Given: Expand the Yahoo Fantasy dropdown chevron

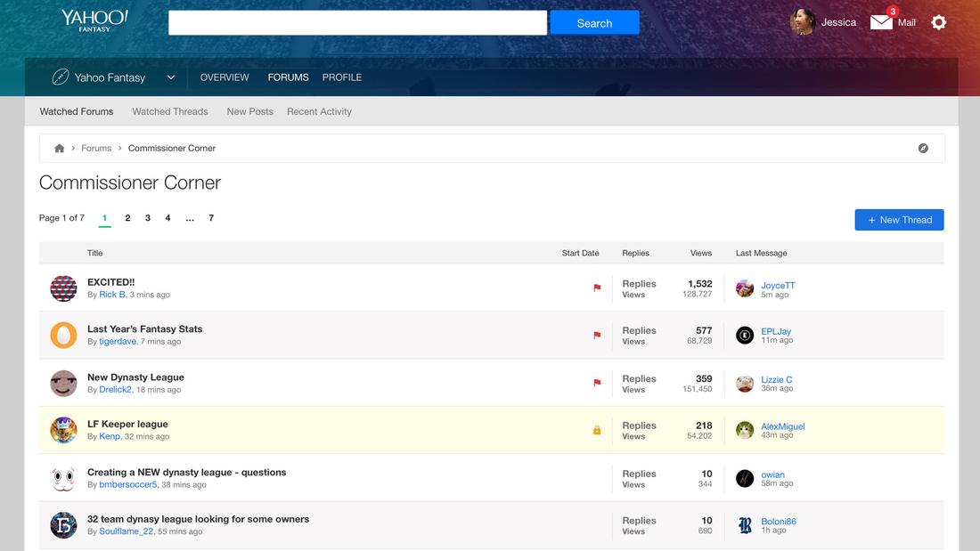Looking at the screenshot, I should pyautogui.click(x=170, y=77).
